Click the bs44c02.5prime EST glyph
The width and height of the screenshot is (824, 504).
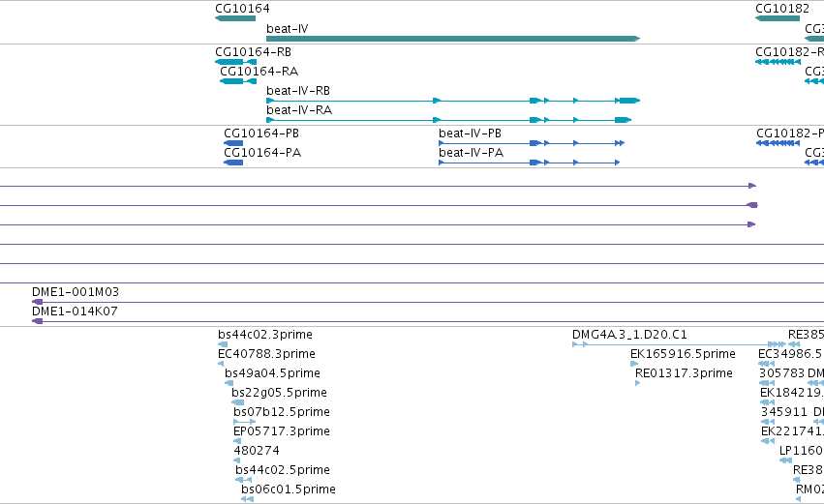243,480
